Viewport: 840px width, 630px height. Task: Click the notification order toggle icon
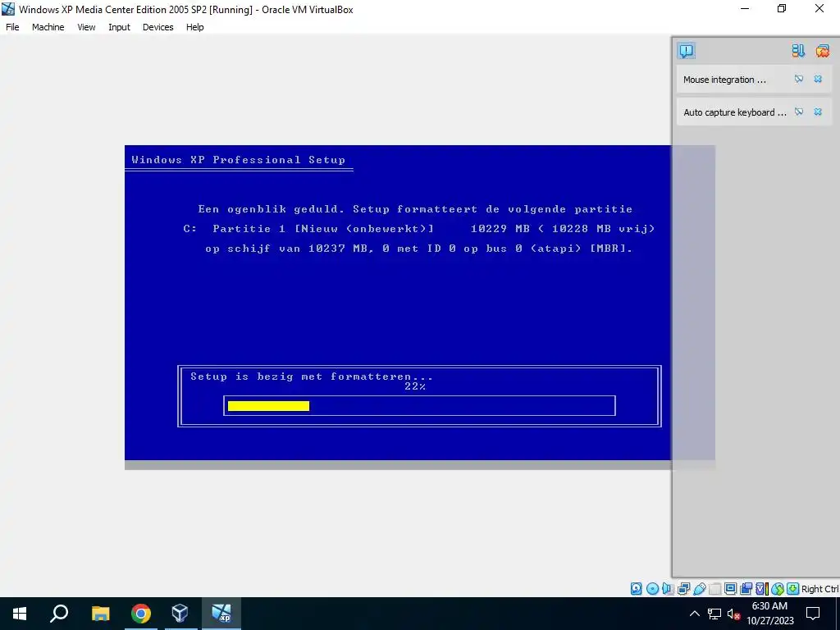798,51
